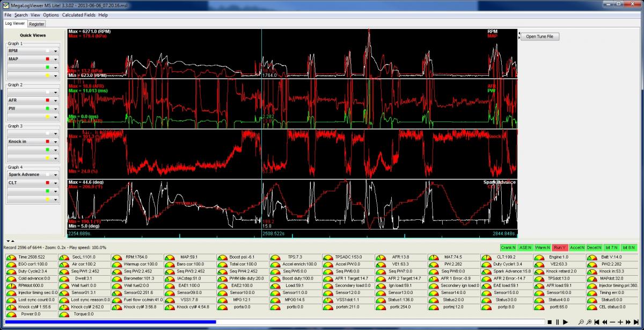Image resolution: width=644 pixels, height=330 pixels.
Task: Click the red color swatch for MAP
Action: coord(48,59)
